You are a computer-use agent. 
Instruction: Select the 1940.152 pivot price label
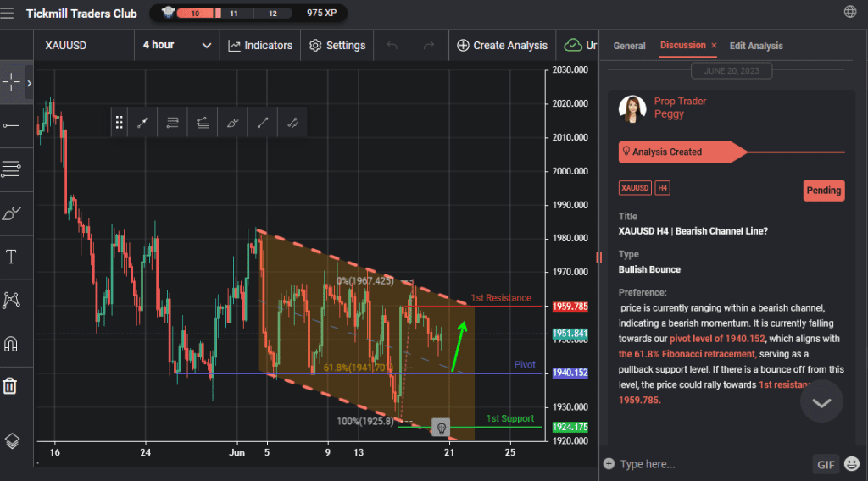coord(570,373)
